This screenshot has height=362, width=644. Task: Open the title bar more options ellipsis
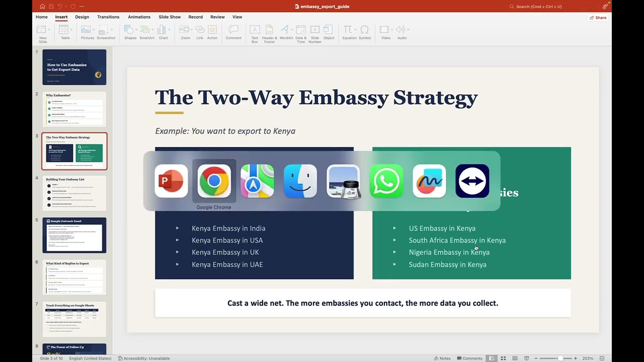[82, 7]
